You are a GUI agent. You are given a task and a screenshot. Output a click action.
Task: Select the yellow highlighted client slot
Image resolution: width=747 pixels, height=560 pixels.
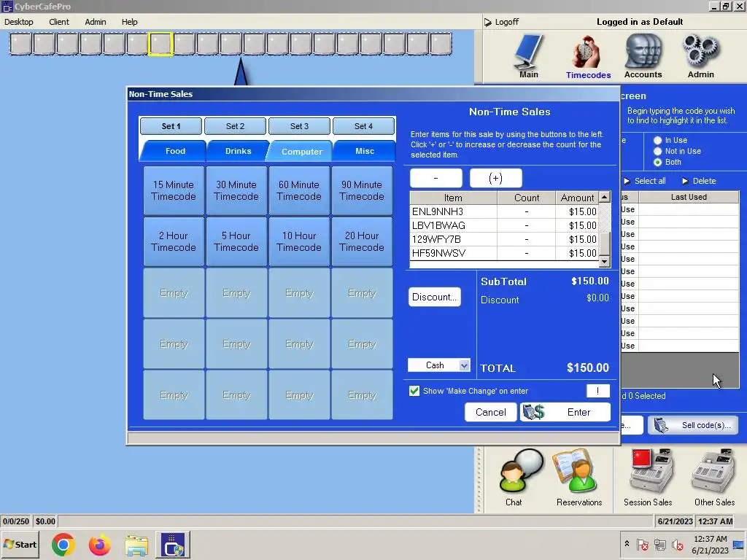point(160,44)
